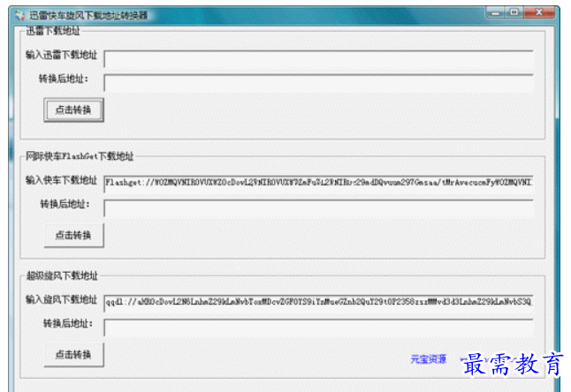
Task: Click the application icon in title bar
Action: tap(19, 15)
